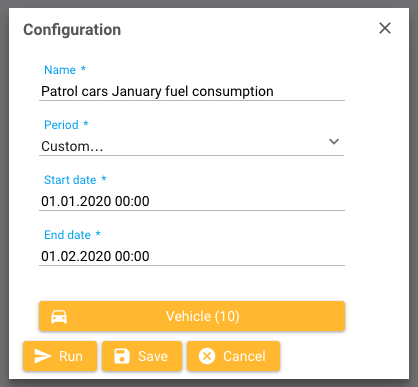This screenshot has width=418, height=387.
Task: Click the Start date field 01.01.2020
Action: coord(192,201)
